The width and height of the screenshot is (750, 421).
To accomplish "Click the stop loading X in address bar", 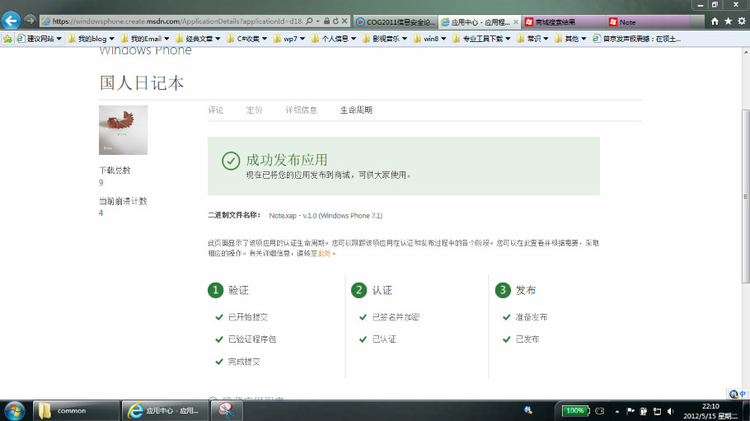I will tap(344, 21).
